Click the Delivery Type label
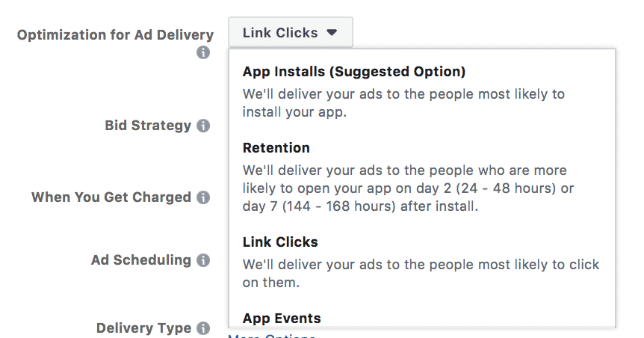This screenshot has width=644, height=338. point(143,328)
